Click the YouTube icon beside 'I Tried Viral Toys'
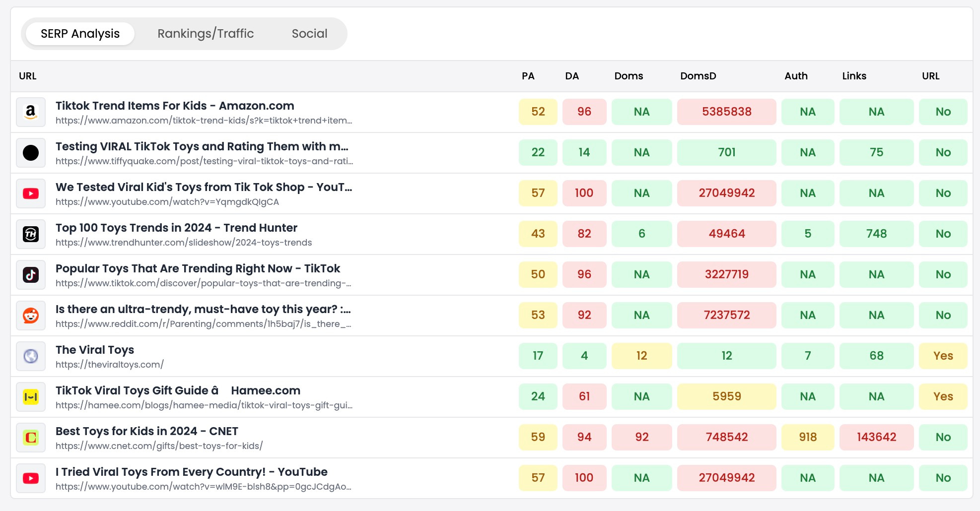980x511 pixels. click(x=31, y=478)
